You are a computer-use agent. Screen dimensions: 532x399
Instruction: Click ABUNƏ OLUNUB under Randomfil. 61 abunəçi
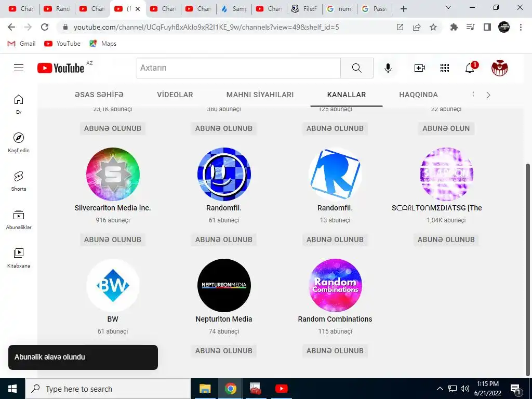(223, 240)
